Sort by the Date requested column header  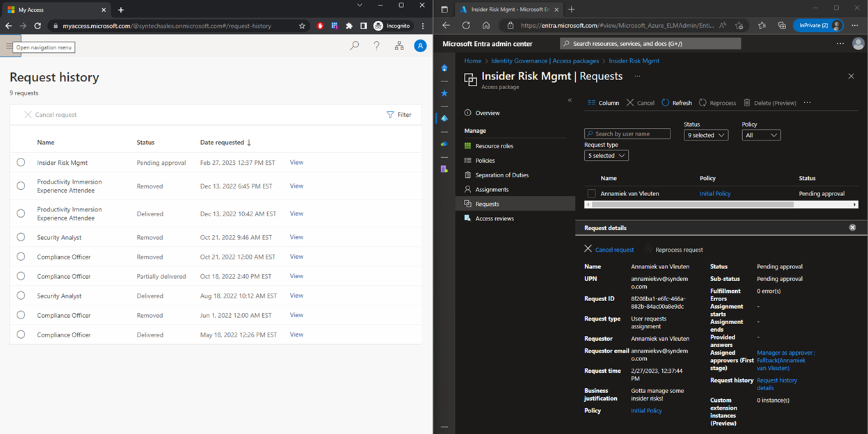pyautogui.click(x=225, y=143)
